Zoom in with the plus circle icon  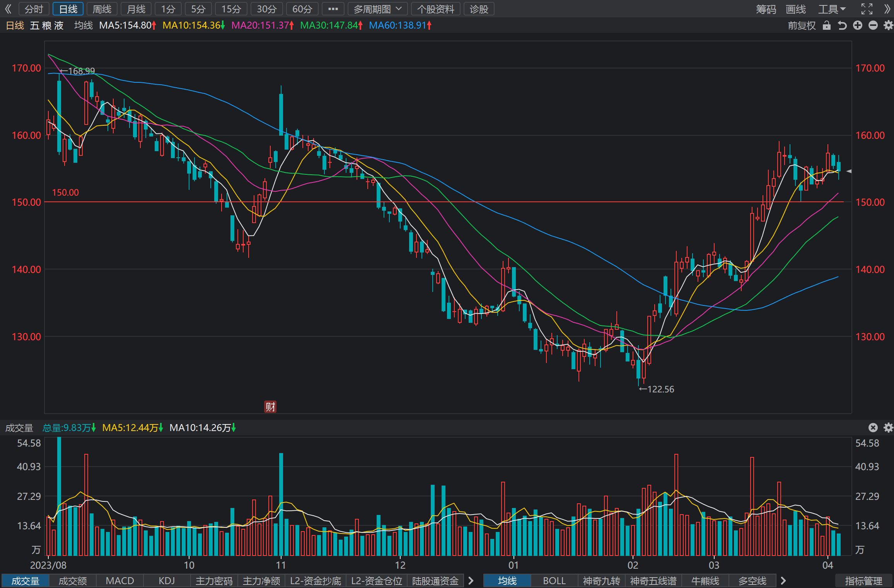coord(858,26)
